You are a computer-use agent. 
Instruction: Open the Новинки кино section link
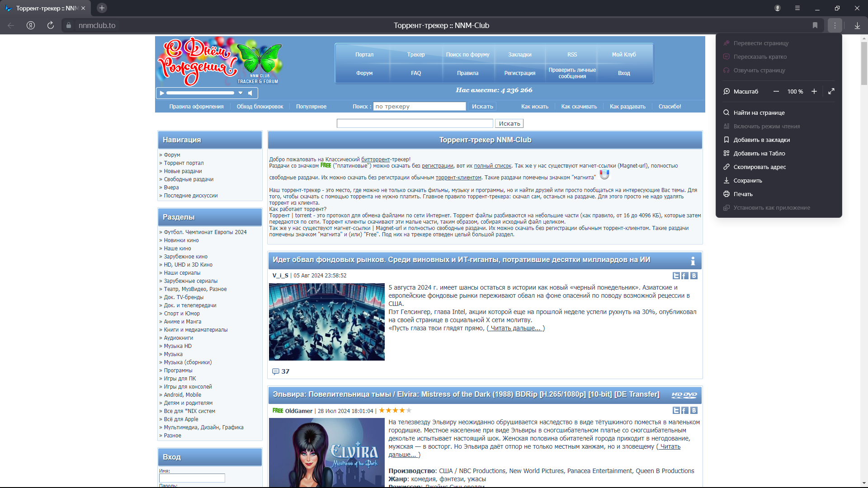click(181, 240)
